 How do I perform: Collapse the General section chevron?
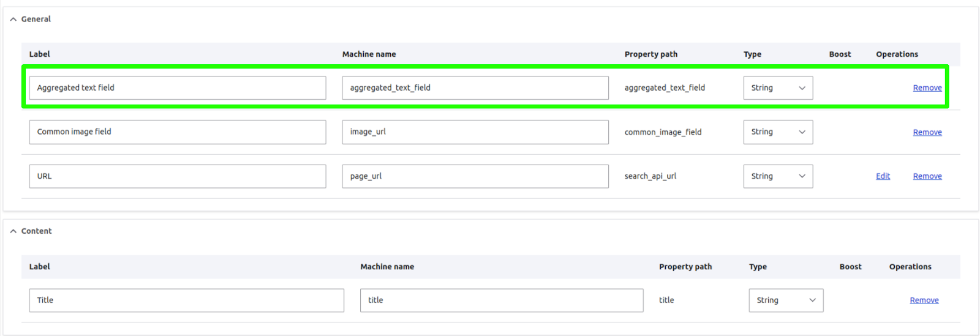(13, 20)
